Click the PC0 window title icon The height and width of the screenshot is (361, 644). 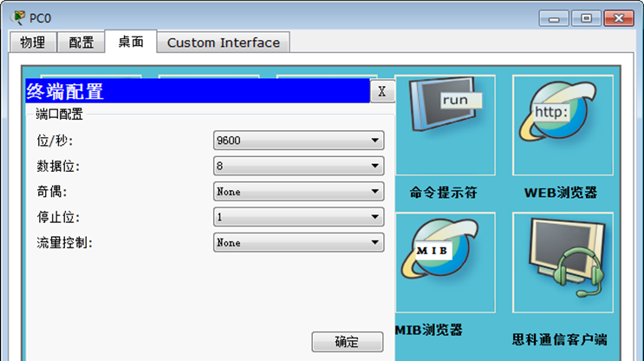coord(18,17)
